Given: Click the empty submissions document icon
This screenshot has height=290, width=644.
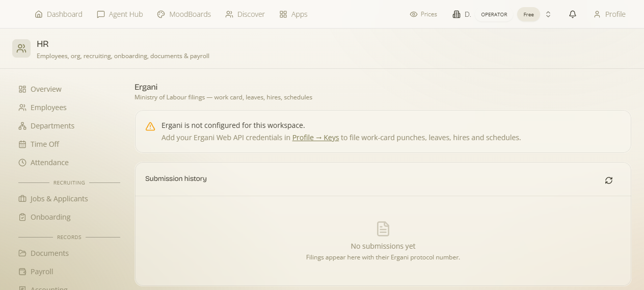Looking at the screenshot, I should pos(383,228).
